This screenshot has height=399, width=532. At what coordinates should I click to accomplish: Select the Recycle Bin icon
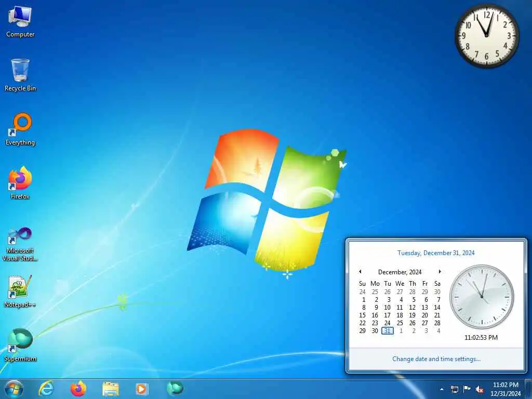(20, 75)
